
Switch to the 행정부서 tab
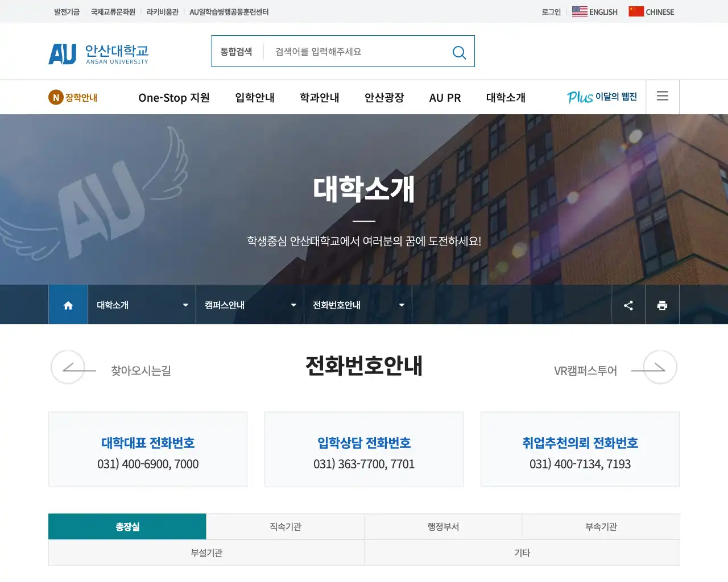click(443, 526)
